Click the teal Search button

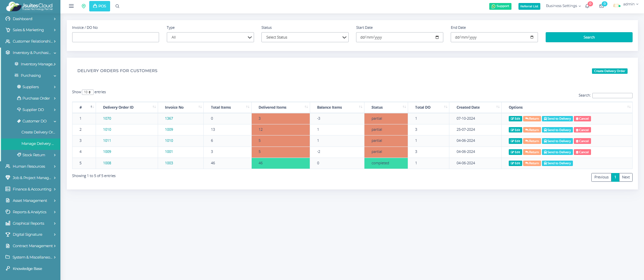(589, 37)
